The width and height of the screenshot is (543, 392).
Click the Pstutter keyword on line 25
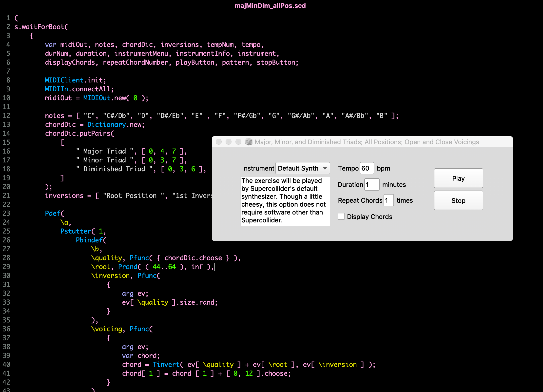coord(76,231)
